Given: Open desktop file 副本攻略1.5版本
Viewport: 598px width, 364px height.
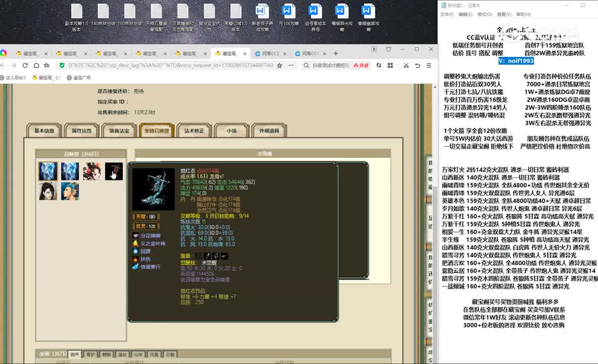Looking at the screenshot, I should [x=76, y=18].
